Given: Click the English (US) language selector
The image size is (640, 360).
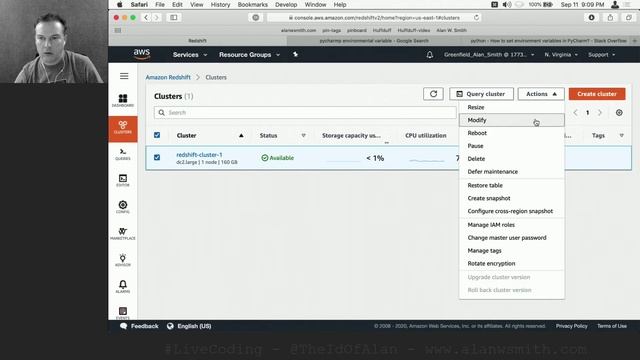Looking at the screenshot, I should [x=189, y=326].
